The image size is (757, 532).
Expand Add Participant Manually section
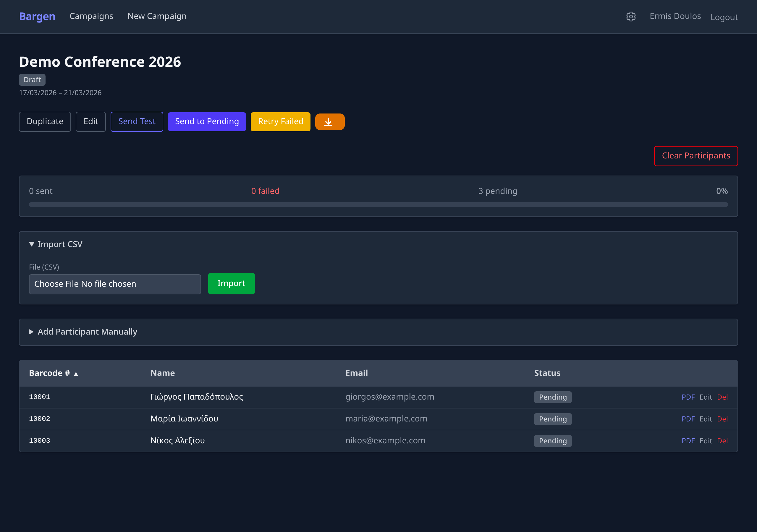coord(83,332)
